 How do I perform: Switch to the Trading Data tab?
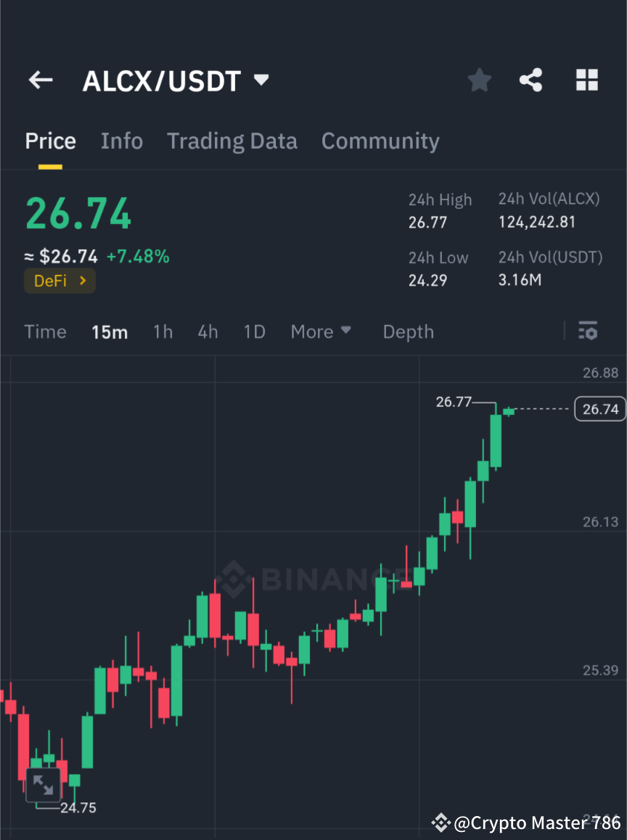coord(231,141)
